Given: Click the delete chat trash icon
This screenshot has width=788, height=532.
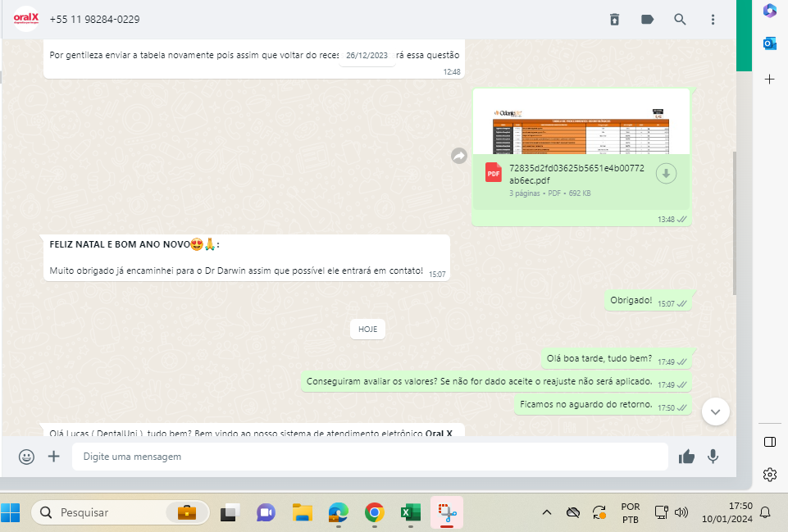Looking at the screenshot, I should coord(614,20).
